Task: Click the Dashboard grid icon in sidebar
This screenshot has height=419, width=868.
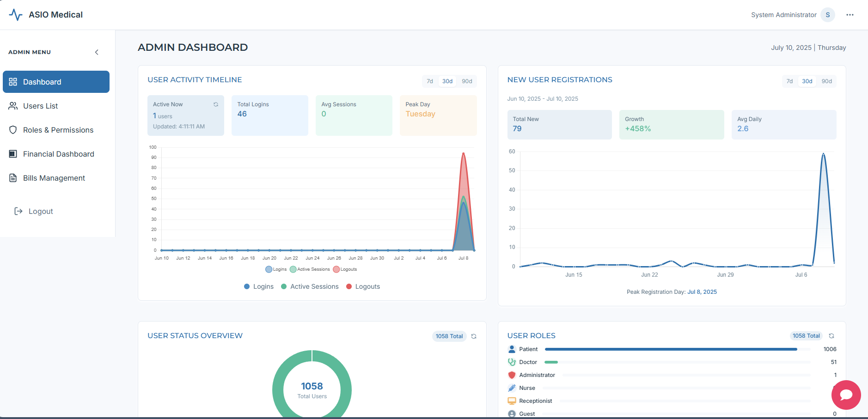Action: 13,82
